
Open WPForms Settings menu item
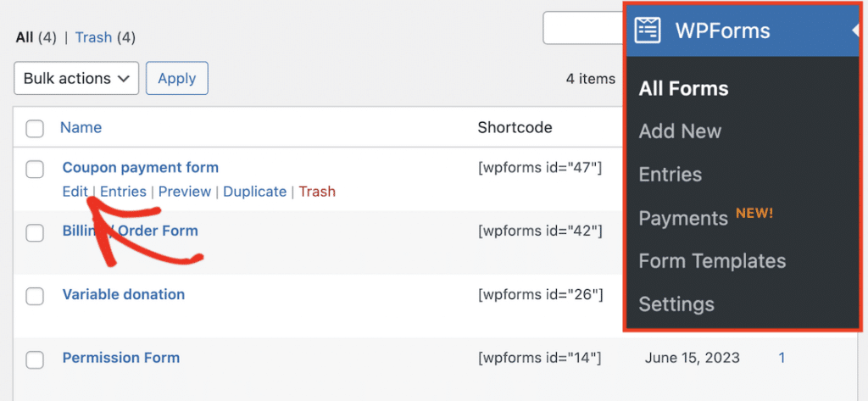point(676,304)
